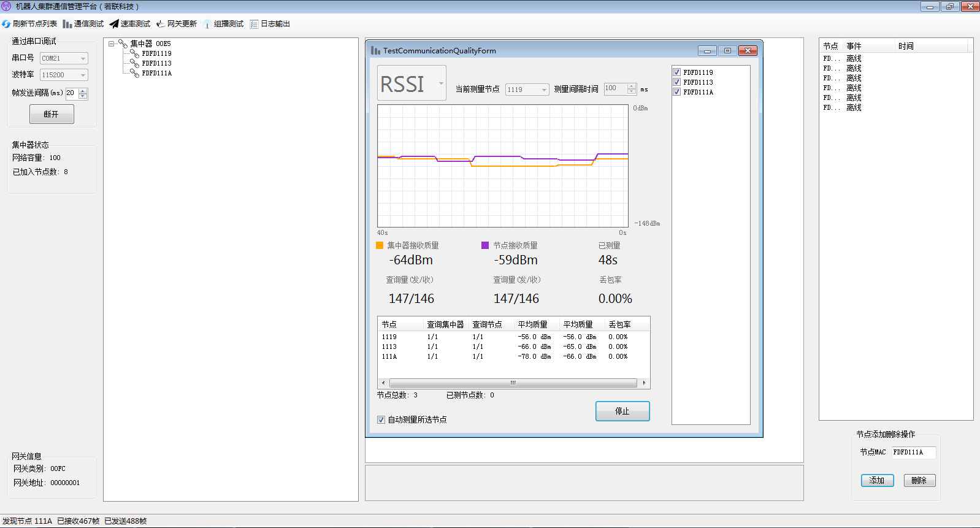Open the 115200 baud rate dropdown
Image resolution: width=980 pixels, height=528 pixels.
pyautogui.click(x=83, y=75)
